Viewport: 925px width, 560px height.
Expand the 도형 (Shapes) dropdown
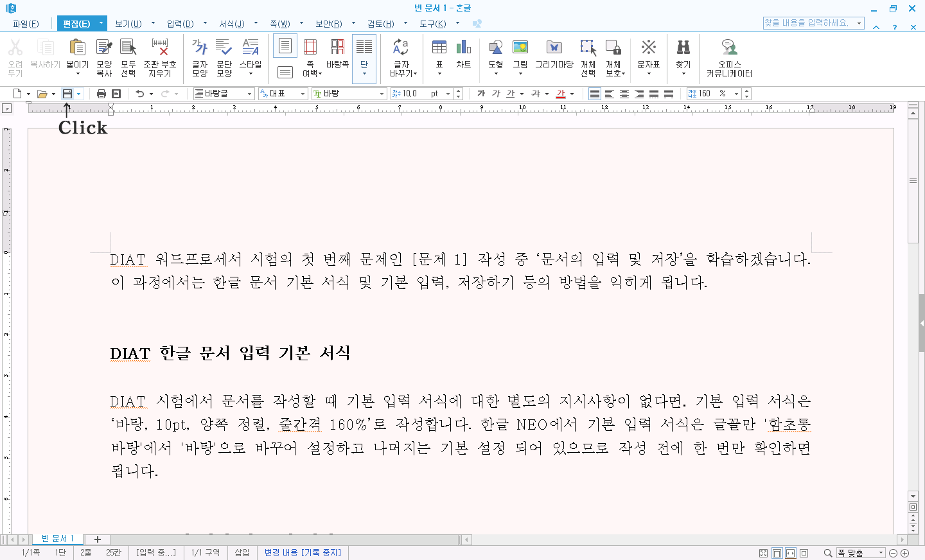[x=496, y=74]
